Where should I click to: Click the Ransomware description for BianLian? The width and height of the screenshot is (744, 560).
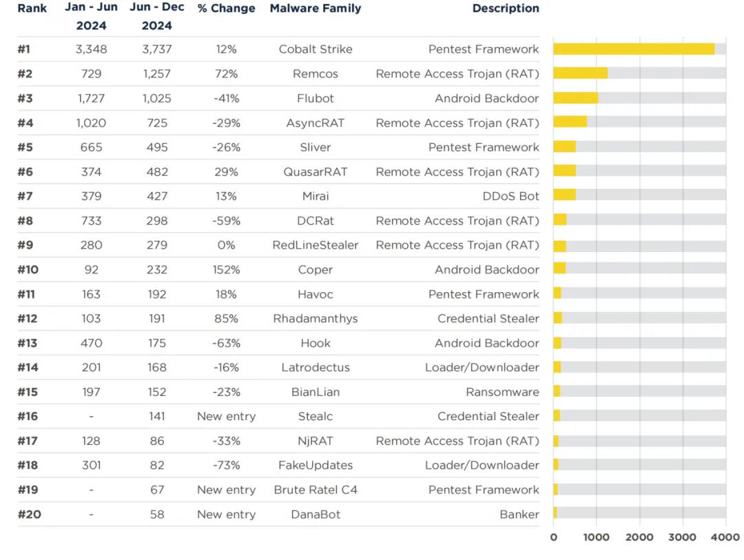click(x=502, y=392)
